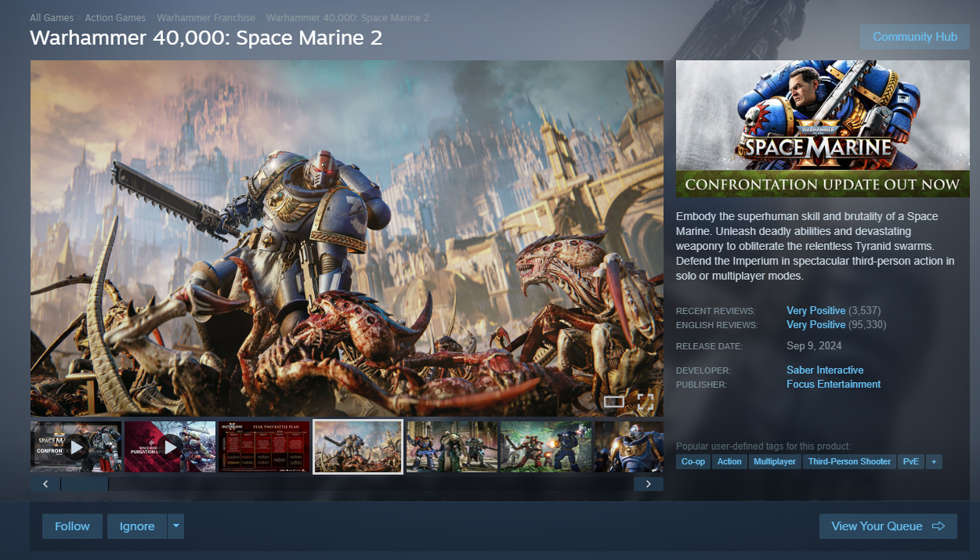
Task: Play the Confrontation trailer thumbnail
Action: (x=76, y=447)
